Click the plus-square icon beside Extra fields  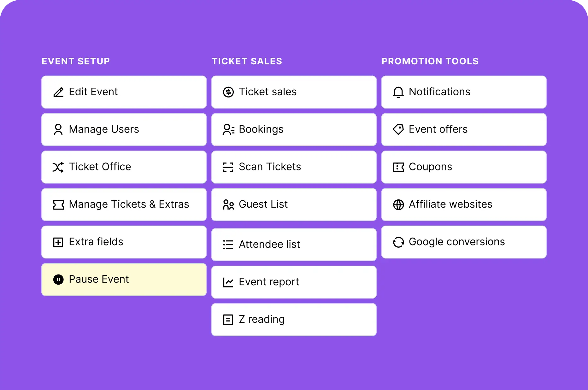[x=58, y=242]
